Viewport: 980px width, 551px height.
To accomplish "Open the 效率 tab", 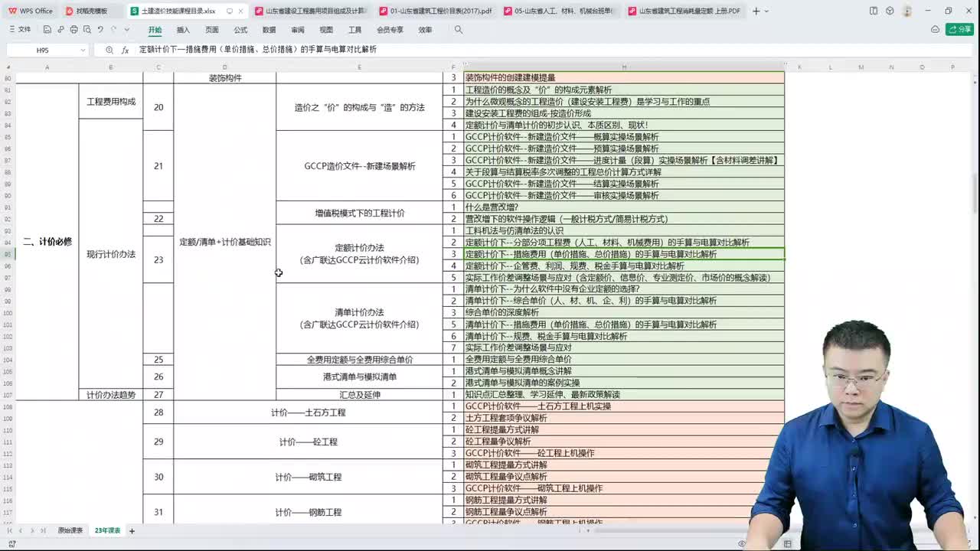I will (x=425, y=30).
